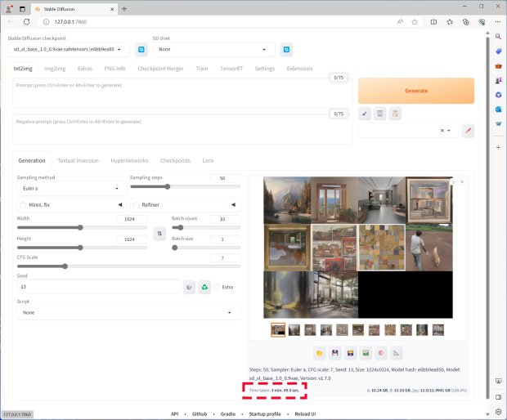
Task: Open browser split screen icon
Action: tap(433, 22)
